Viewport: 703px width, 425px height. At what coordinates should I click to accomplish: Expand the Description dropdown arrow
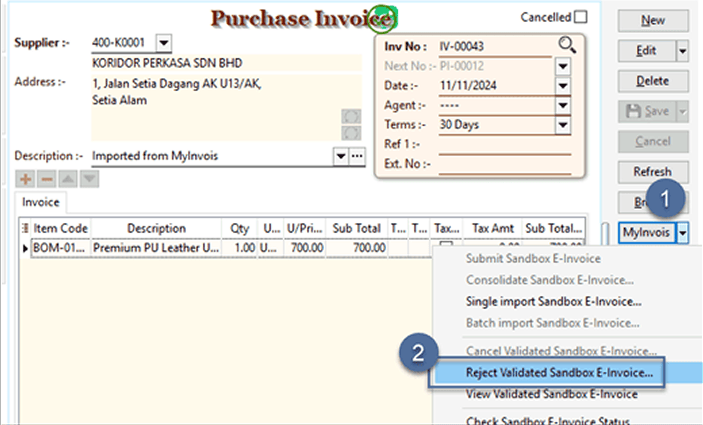341,156
